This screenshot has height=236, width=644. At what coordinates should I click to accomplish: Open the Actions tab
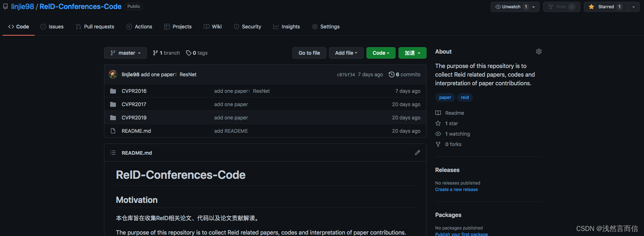click(139, 27)
